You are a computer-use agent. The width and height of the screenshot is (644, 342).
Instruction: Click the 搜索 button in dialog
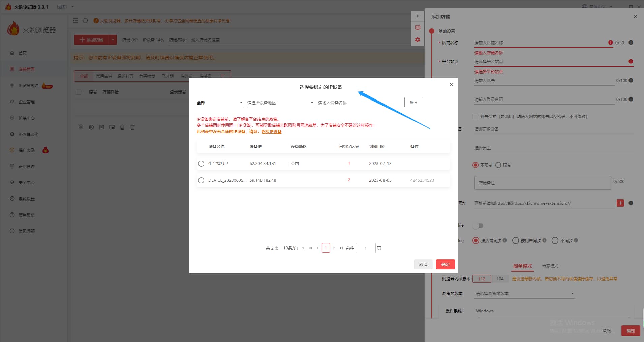click(413, 102)
